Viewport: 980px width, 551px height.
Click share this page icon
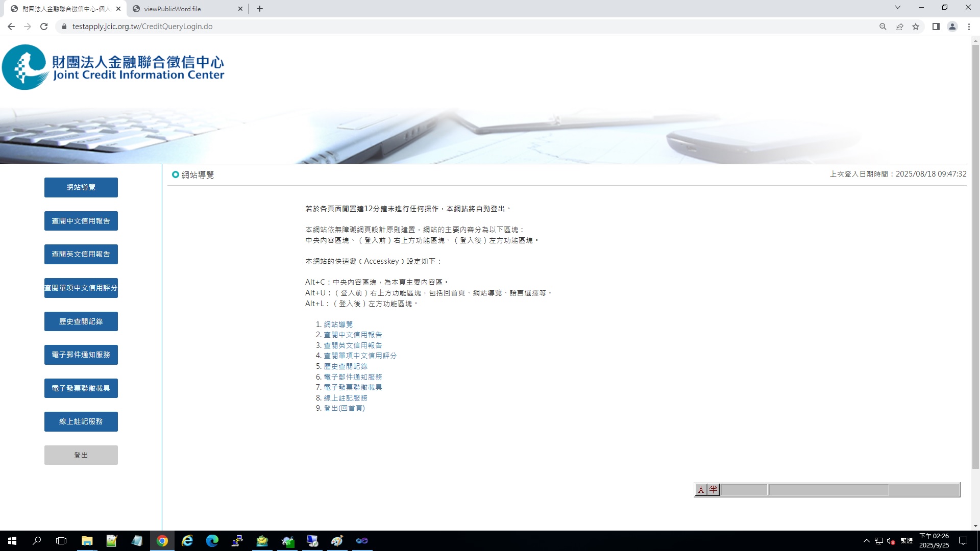899,27
